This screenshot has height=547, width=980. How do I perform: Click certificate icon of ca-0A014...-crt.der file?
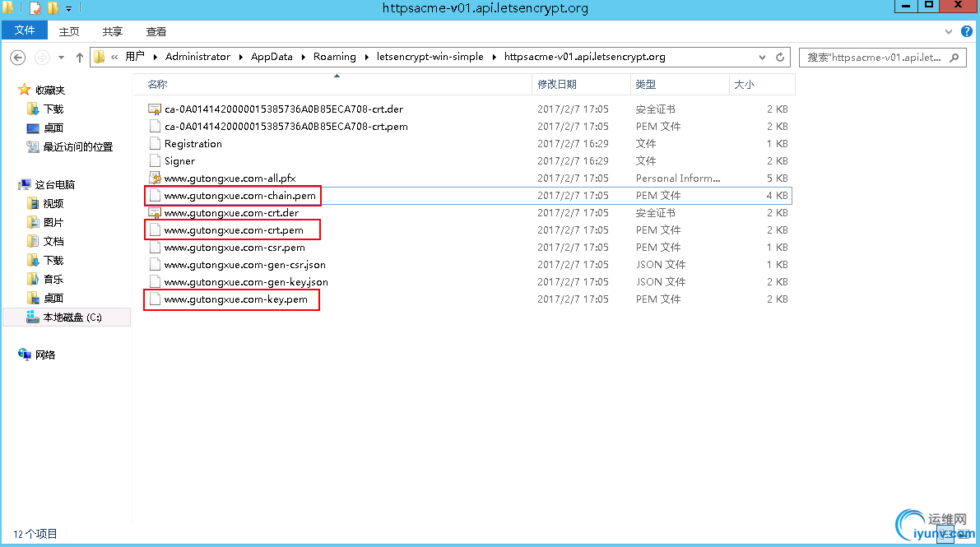155,109
